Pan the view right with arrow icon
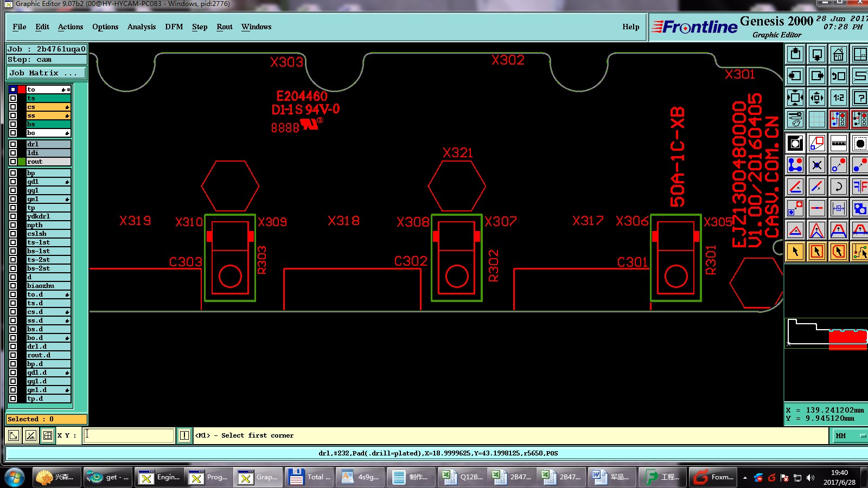 tap(817, 76)
